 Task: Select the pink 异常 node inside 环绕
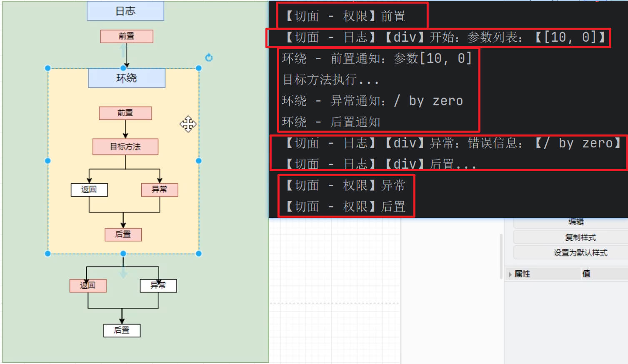(159, 189)
